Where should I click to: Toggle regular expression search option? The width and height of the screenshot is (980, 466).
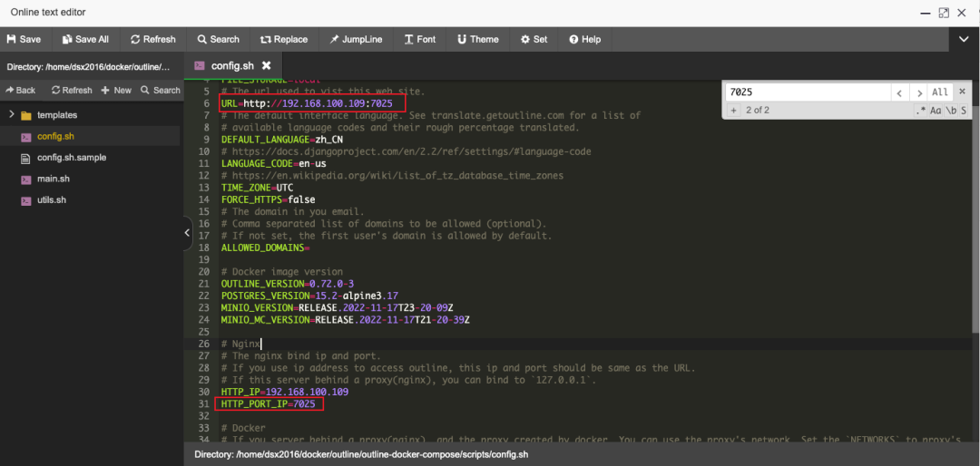921,110
